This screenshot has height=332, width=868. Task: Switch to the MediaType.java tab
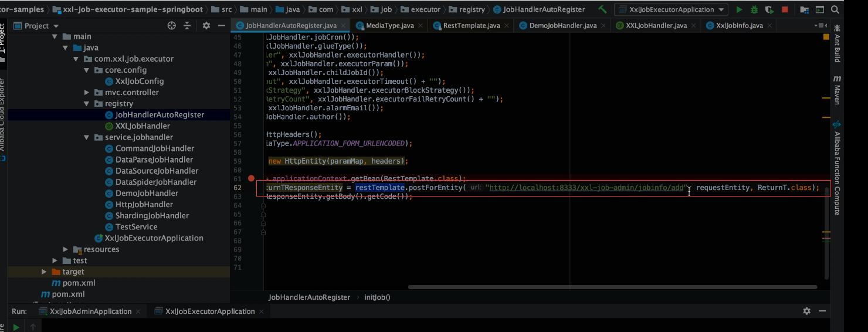pyautogui.click(x=389, y=26)
